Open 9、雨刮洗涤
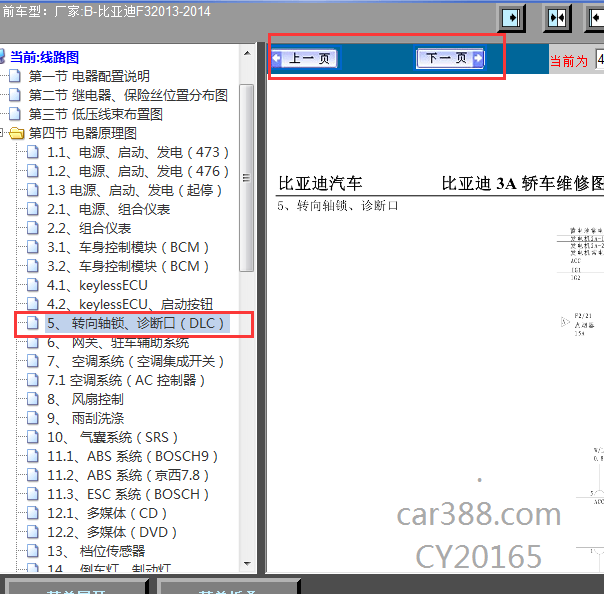This screenshot has width=604, height=594. (86, 418)
